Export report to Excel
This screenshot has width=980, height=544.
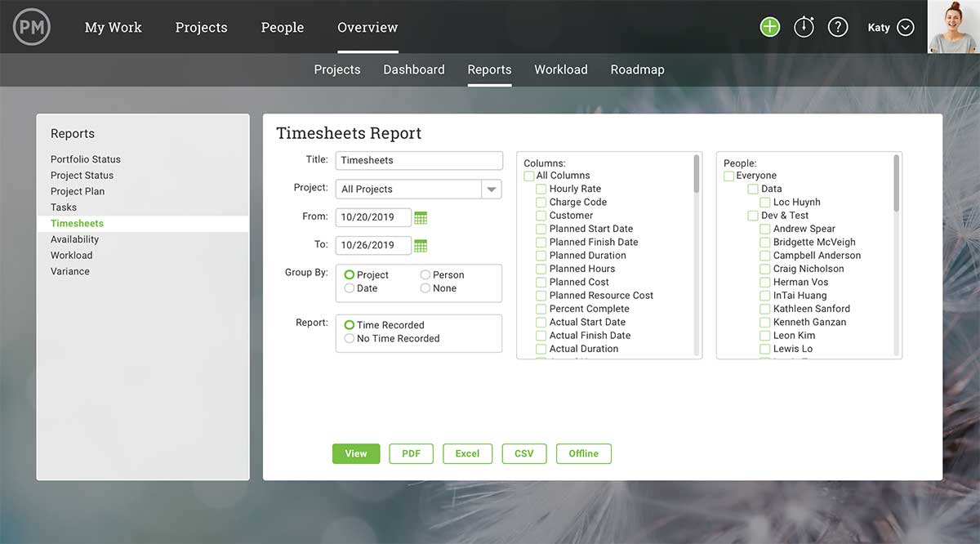(467, 453)
